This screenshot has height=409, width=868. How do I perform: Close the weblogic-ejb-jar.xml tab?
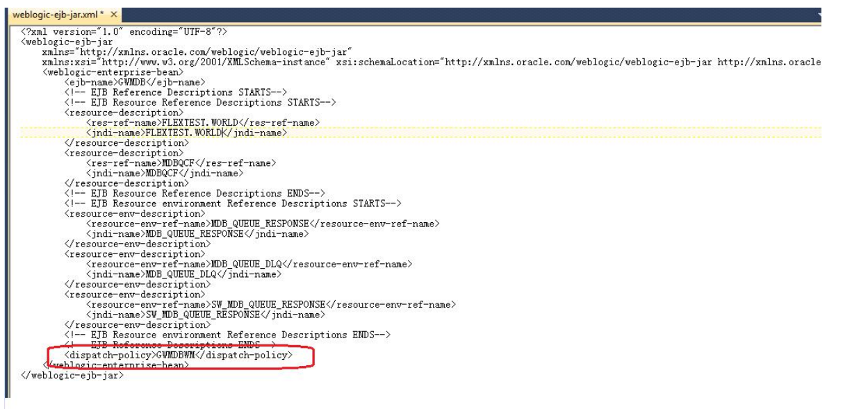(x=113, y=15)
